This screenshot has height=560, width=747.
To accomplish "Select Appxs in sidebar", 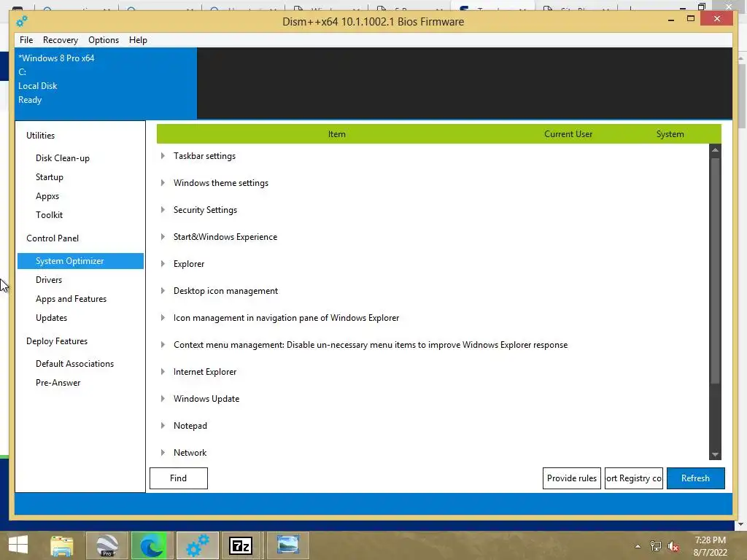I will pos(47,196).
